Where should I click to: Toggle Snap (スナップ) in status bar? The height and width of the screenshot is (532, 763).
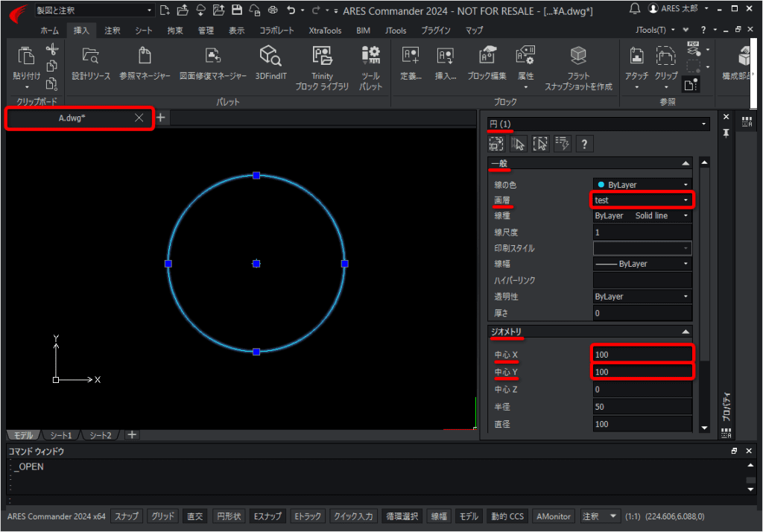click(x=127, y=516)
